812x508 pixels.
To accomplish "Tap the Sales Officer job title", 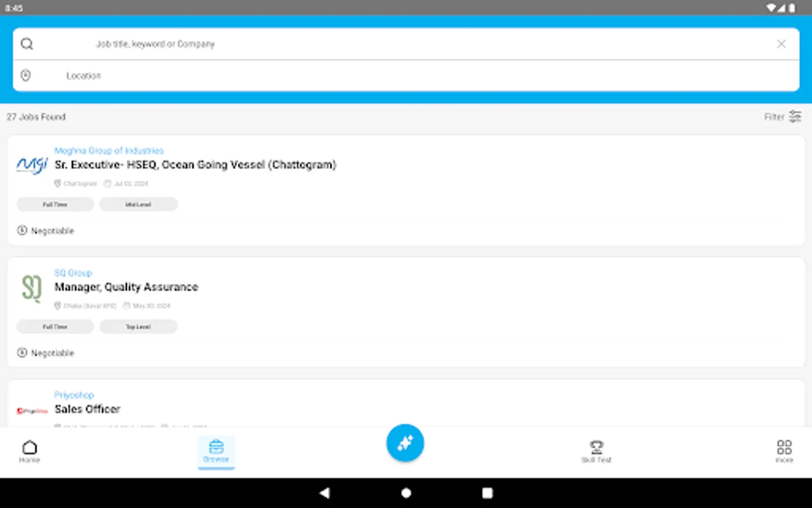I will 87,409.
